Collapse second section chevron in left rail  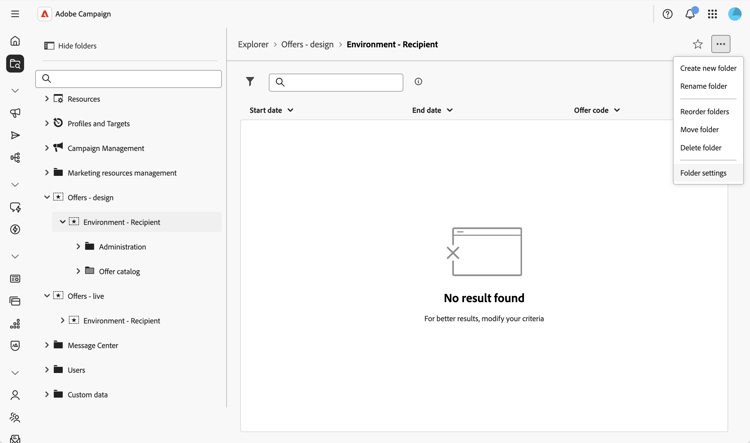[15, 185]
